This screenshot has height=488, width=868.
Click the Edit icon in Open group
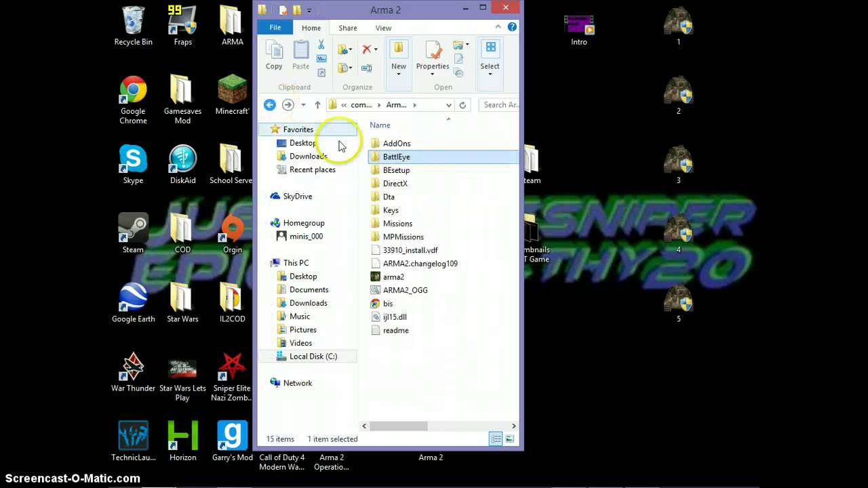click(458, 59)
